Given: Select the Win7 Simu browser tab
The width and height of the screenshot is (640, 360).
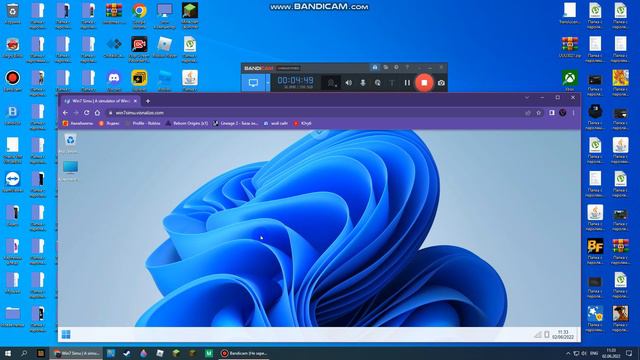Looking at the screenshot, I should pyautogui.click(x=99, y=100).
